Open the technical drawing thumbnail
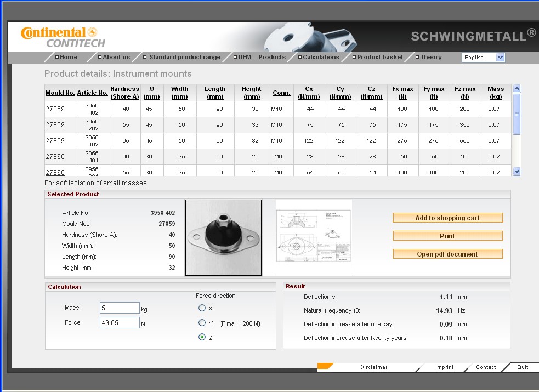 tap(314, 237)
